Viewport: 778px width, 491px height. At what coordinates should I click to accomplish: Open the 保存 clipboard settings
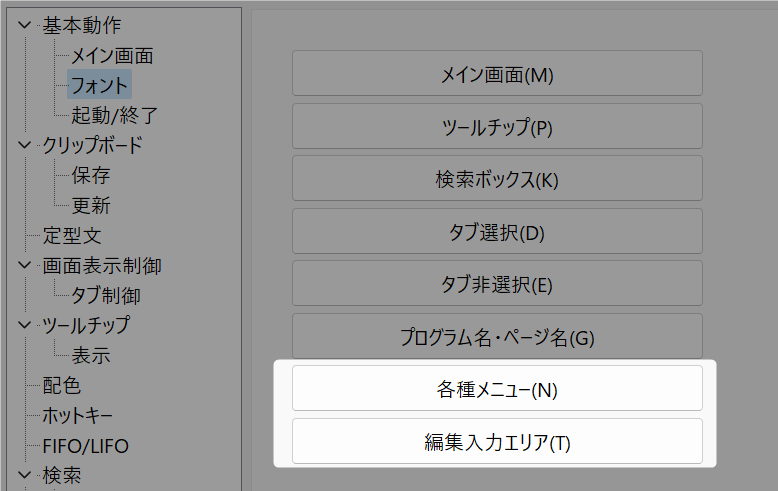coord(91,176)
